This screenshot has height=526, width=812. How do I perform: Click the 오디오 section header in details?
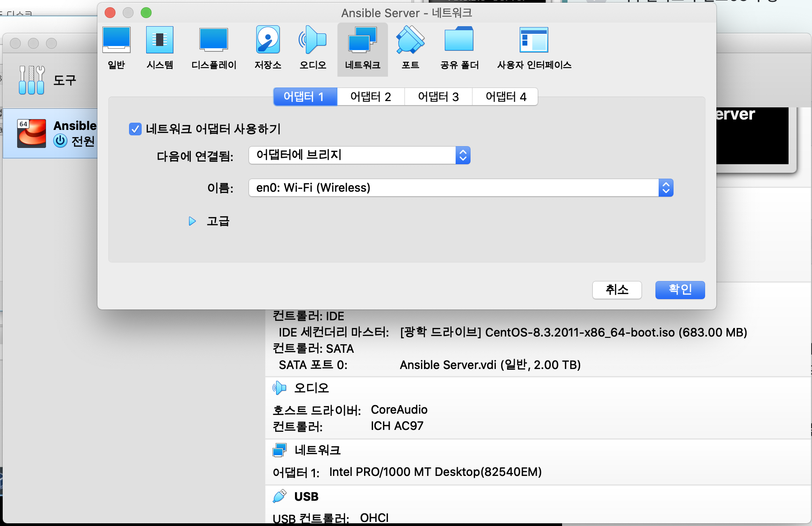pyautogui.click(x=312, y=388)
